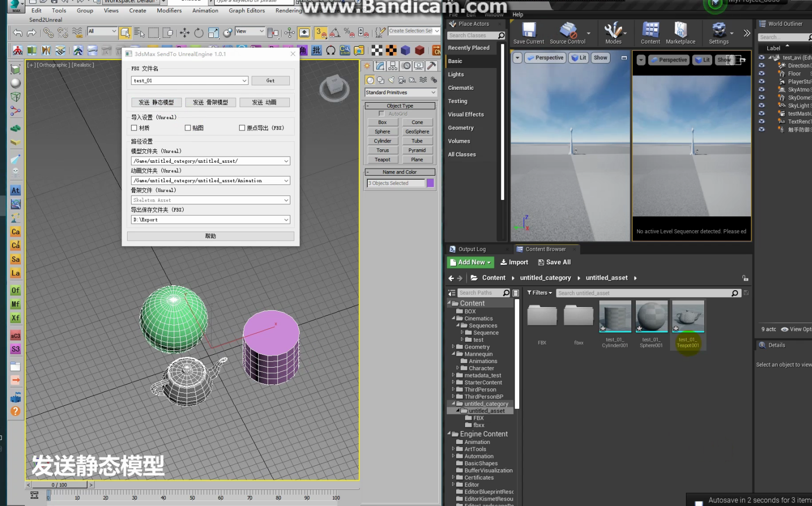Select the StarterContent folder in the tree
Screen dimensions: 812x506
click(x=483, y=382)
